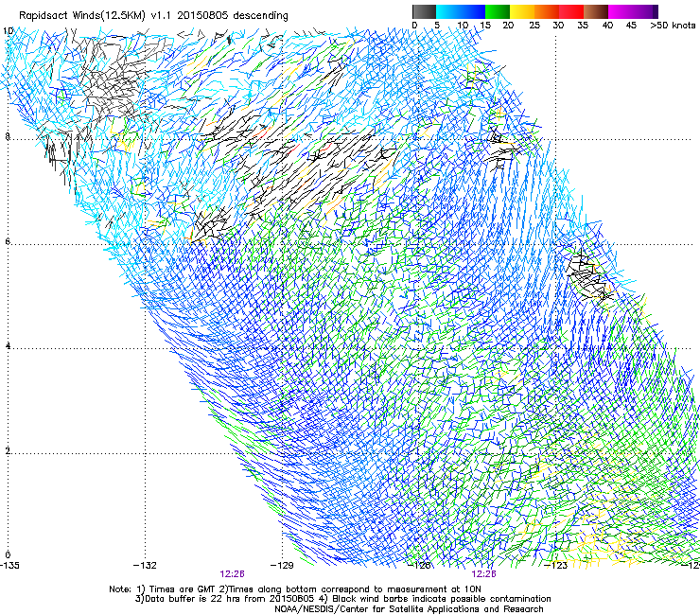This screenshot has width=700, height=615.
Task: Click the "45" color bar label
Action: [631, 26]
